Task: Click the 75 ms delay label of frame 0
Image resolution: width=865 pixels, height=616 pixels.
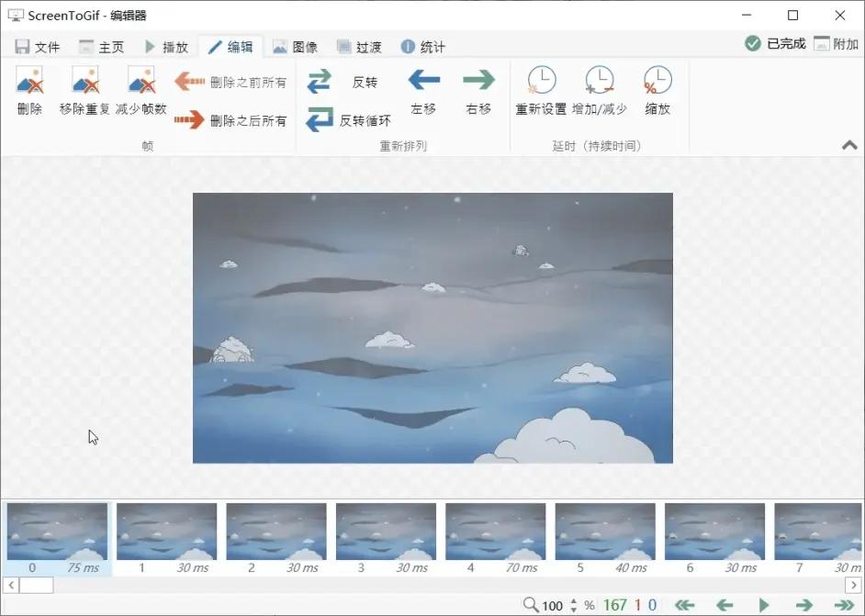Action: pos(84,567)
